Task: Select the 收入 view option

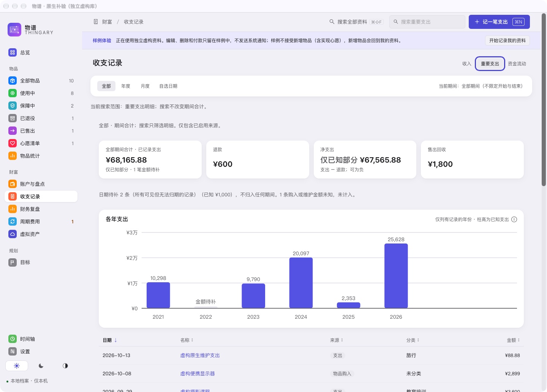Action: pyautogui.click(x=466, y=64)
